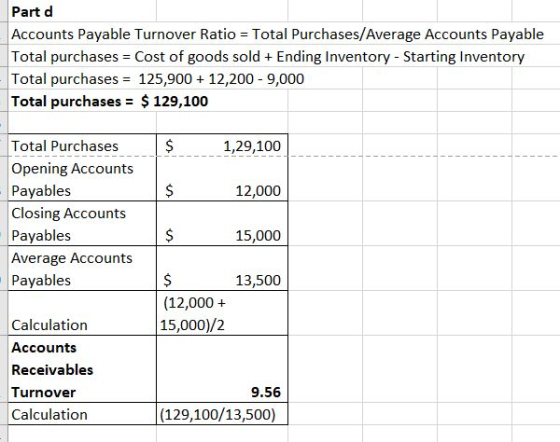Select the value cell showing 12,000
Screen dimensions: 560x442
pyautogui.click(x=222, y=179)
